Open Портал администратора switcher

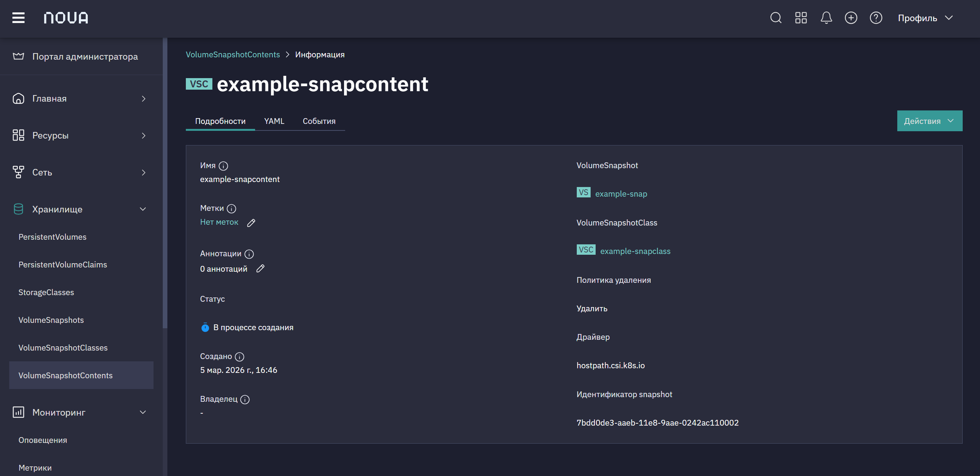tap(81, 57)
